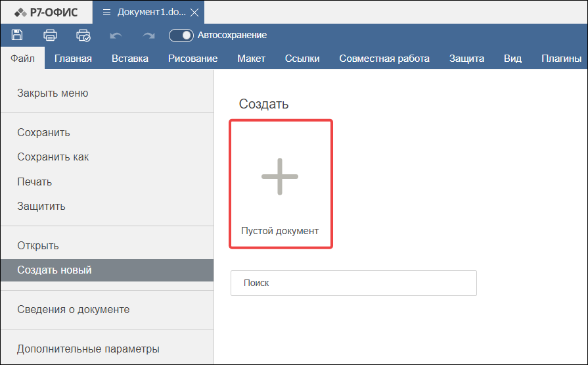The width and height of the screenshot is (588, 365).
Task: Open the hamburger menu on document tab
Action: 106,12
